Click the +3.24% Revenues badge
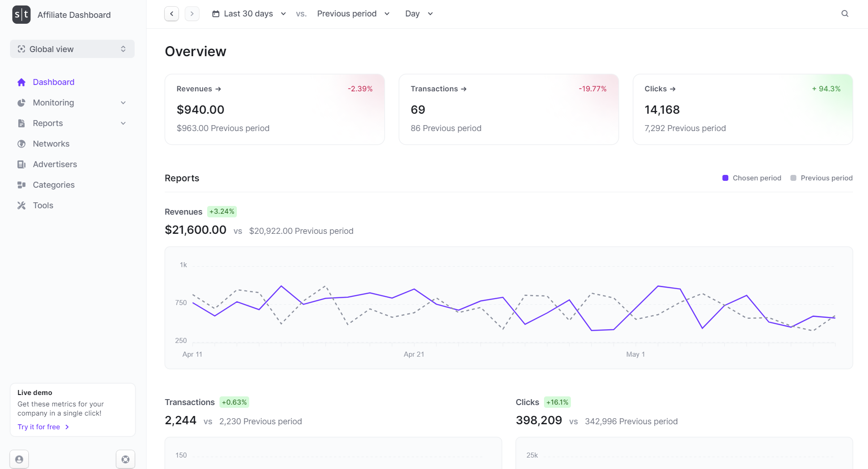The width and height of the screenshot is (868, 469). [x=222, y=211]
